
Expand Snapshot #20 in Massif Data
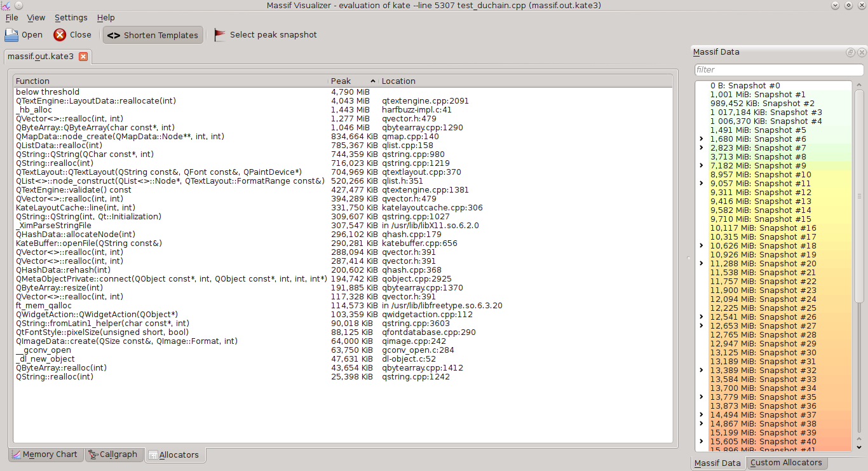coord(702,264)
